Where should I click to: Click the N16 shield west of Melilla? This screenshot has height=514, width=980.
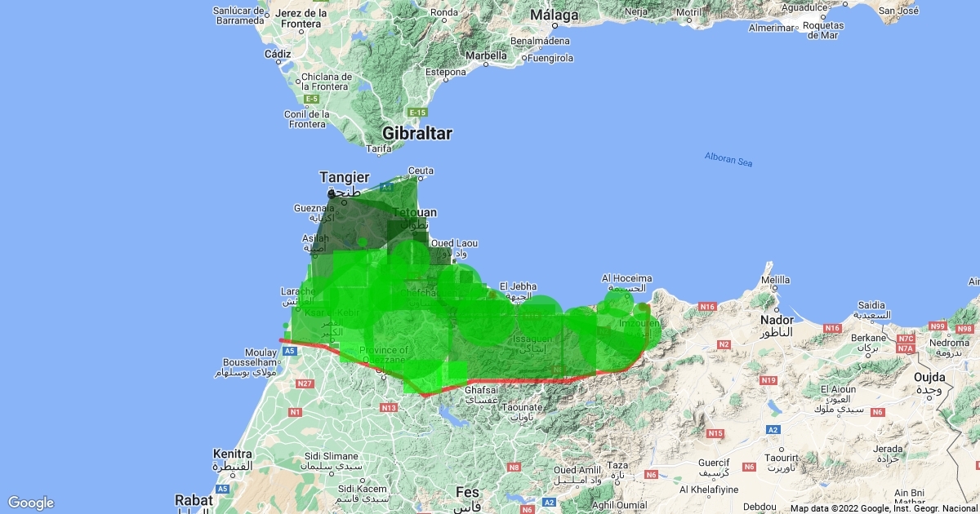[x=707, y=307]
